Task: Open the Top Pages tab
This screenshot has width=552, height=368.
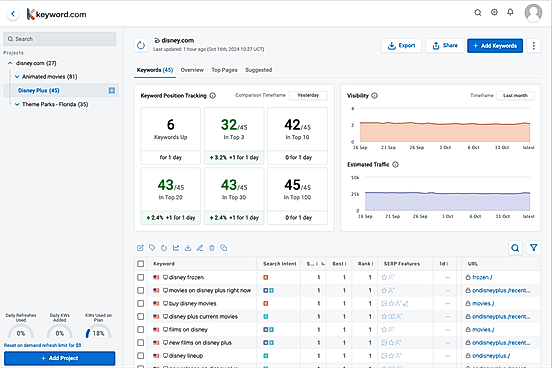Action: 224,70
